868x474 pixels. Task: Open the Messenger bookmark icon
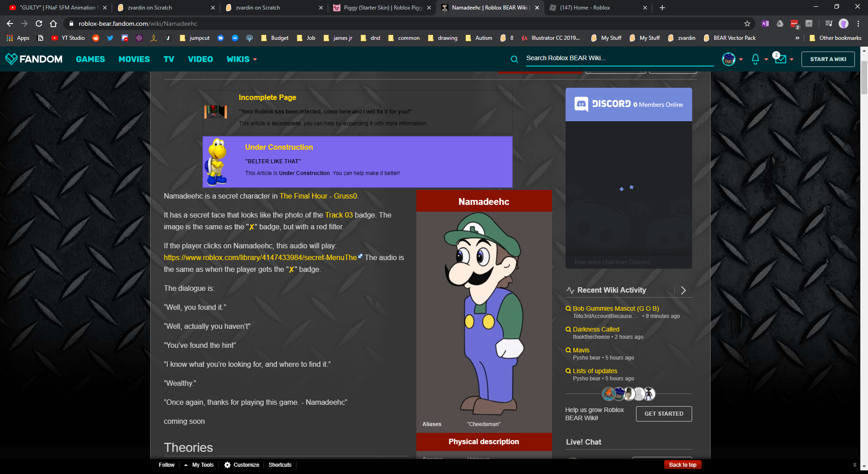[235, 38]
